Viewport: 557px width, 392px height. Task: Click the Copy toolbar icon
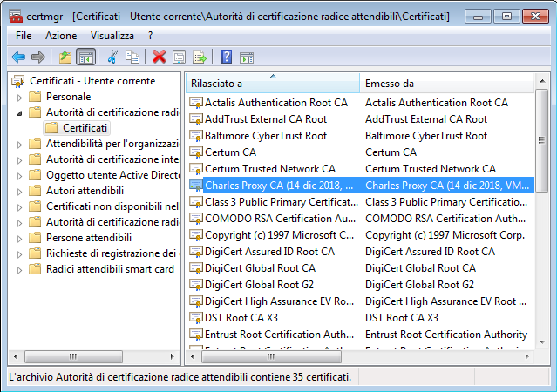pos(132,57)
